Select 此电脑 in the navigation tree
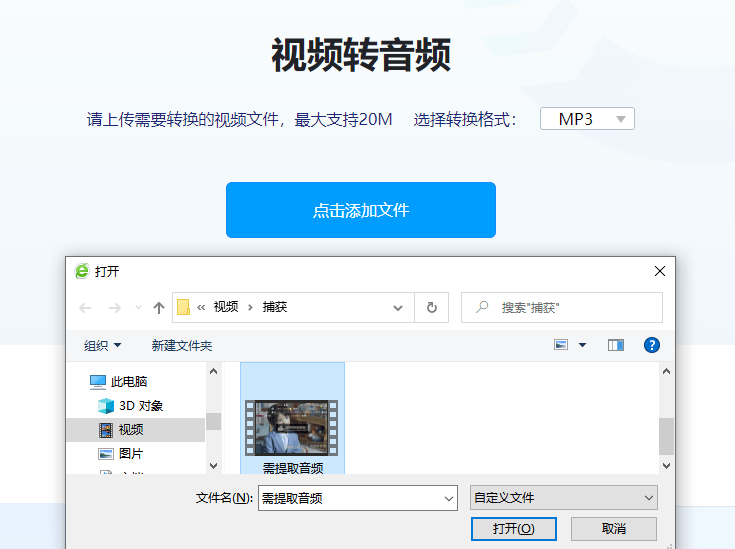735x549 pixels. tap(128, 382)
